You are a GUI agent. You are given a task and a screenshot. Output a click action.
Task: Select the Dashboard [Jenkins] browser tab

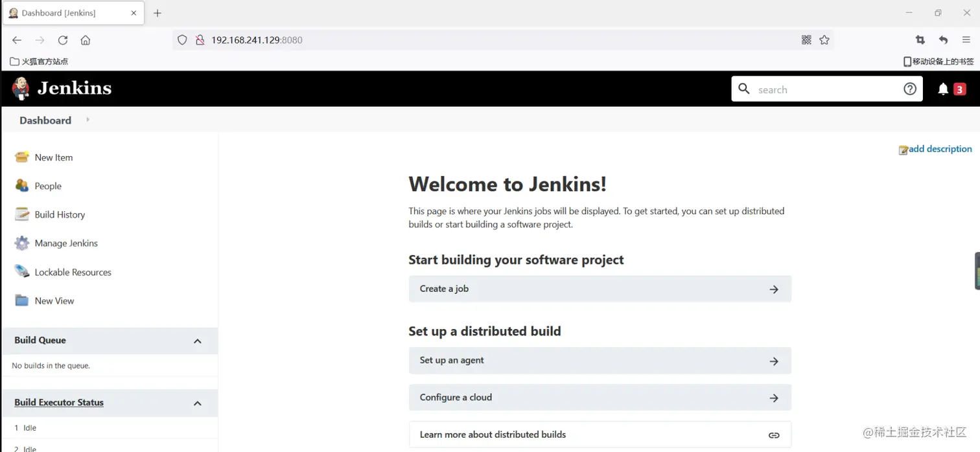point(73,13)
